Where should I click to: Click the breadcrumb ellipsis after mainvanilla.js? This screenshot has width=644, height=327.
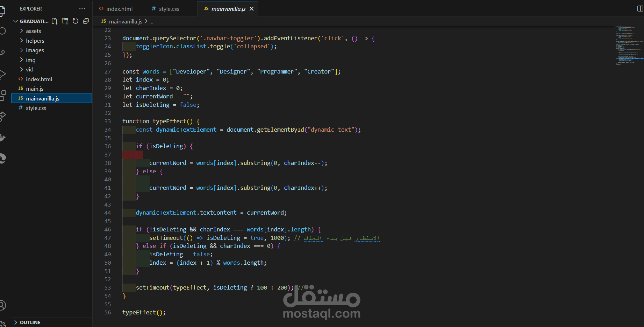click(151, 21)
